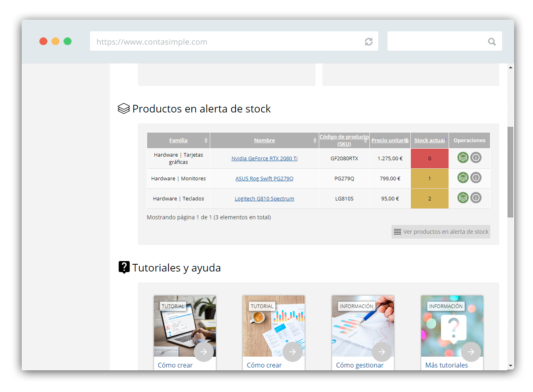Click the browser reload icon
The image size is (533, 392).
point(369,42)
